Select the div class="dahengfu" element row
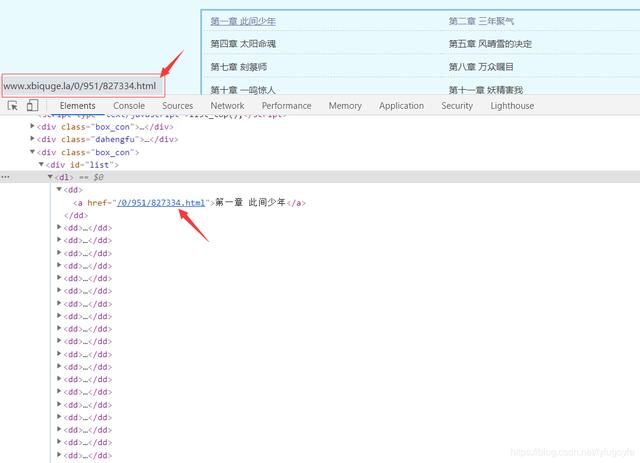Image resolution: width=640 pixels, height=463 pixels. [108, 139]
